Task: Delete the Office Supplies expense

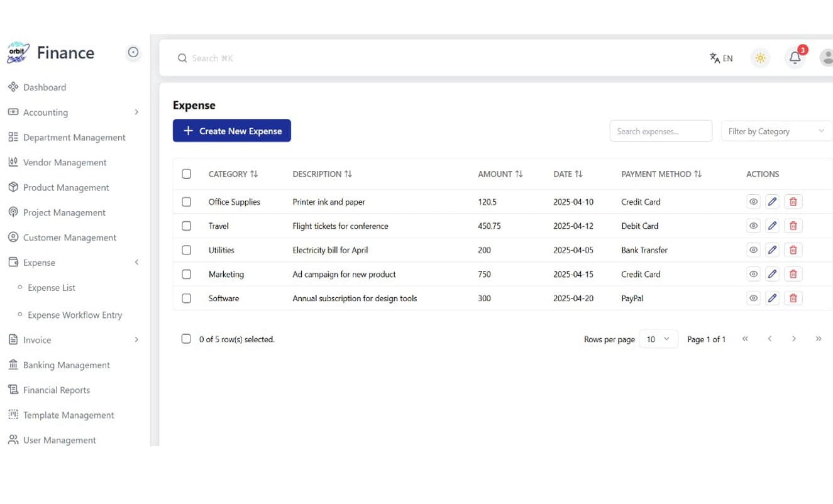Action: (x=793, y=202)
